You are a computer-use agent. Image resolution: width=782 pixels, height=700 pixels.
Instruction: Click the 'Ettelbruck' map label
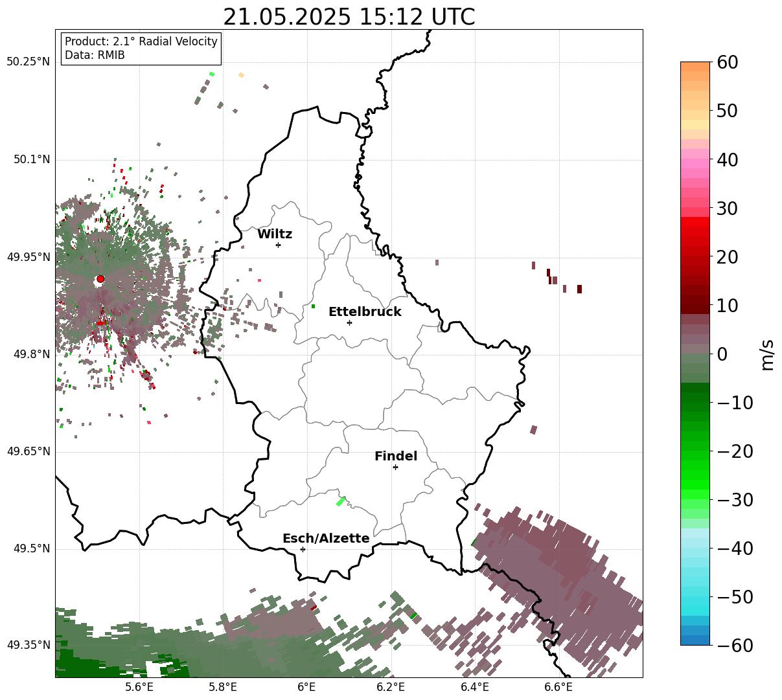pyautogui.click(x=365, y=311)
